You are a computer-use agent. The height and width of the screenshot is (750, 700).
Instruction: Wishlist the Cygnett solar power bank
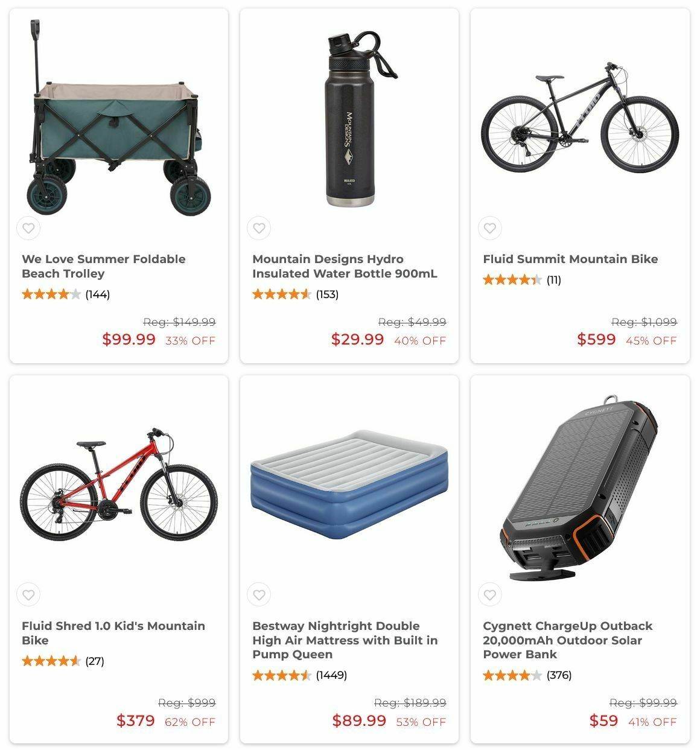490,595
